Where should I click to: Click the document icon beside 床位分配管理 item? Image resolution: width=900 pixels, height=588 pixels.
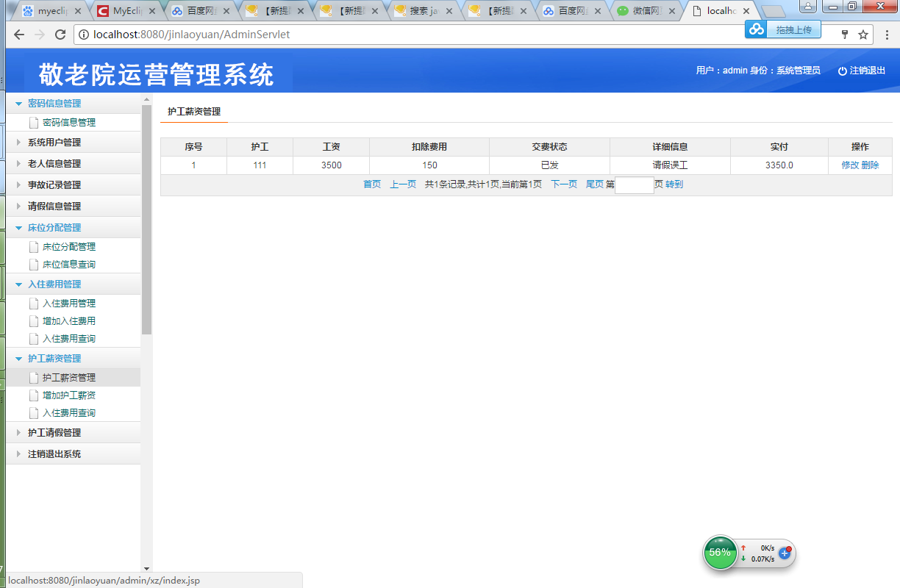33,247
